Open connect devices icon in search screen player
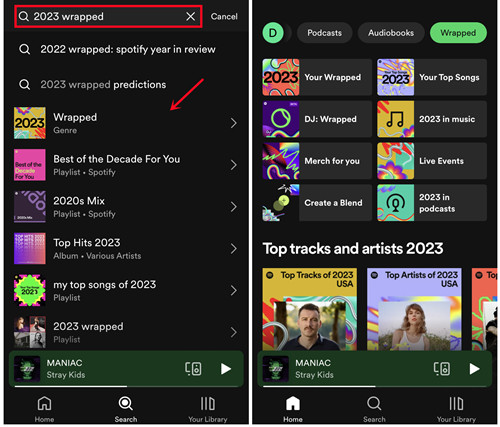The image size is (500, 427). [x=193, y=369]
